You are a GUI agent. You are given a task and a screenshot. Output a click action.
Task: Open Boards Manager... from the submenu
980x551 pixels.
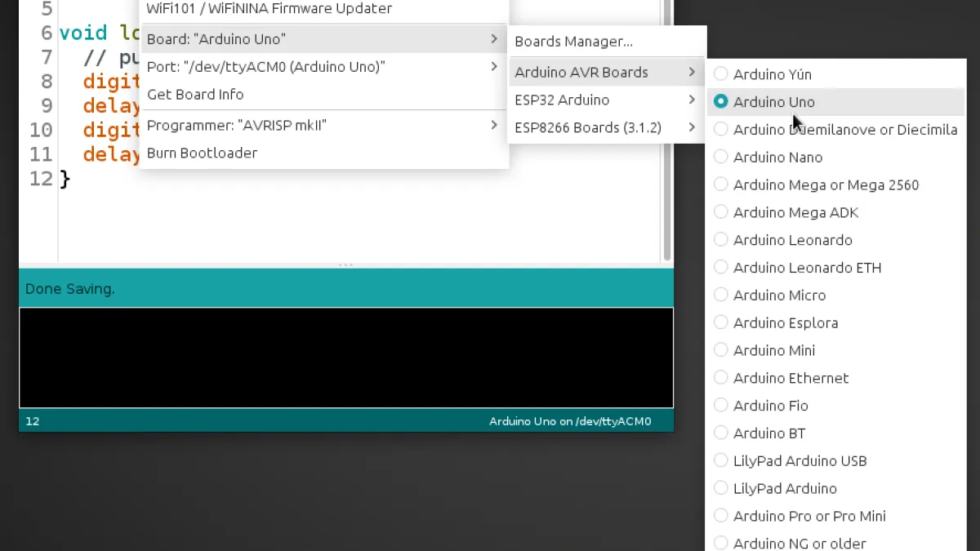coord(606,42)
